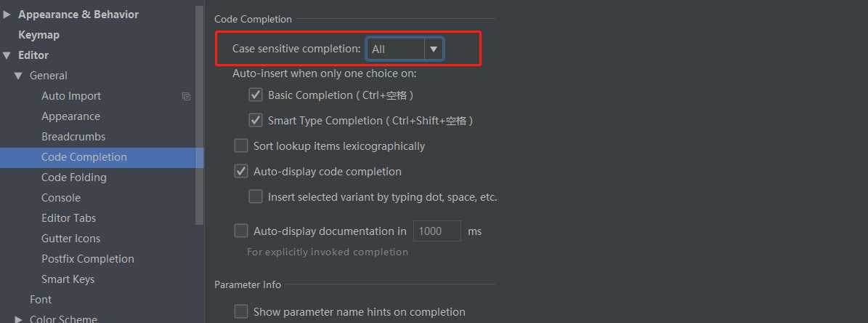The height and width of the screenshot is (323, 868).
Task: Disable Auto-display code completion
Action: [x=241, y=172]
